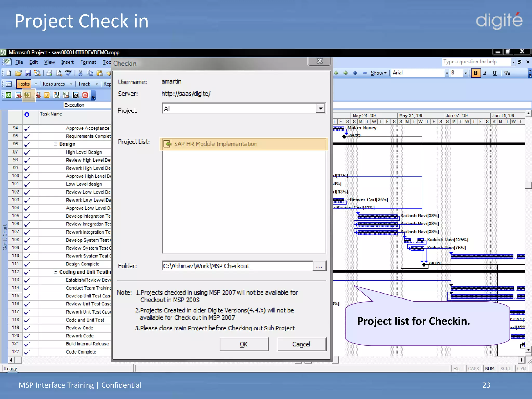This screenshot has width=532, height=399.
Task: Close the Checkin dialog with X
Action: point(320,61)
